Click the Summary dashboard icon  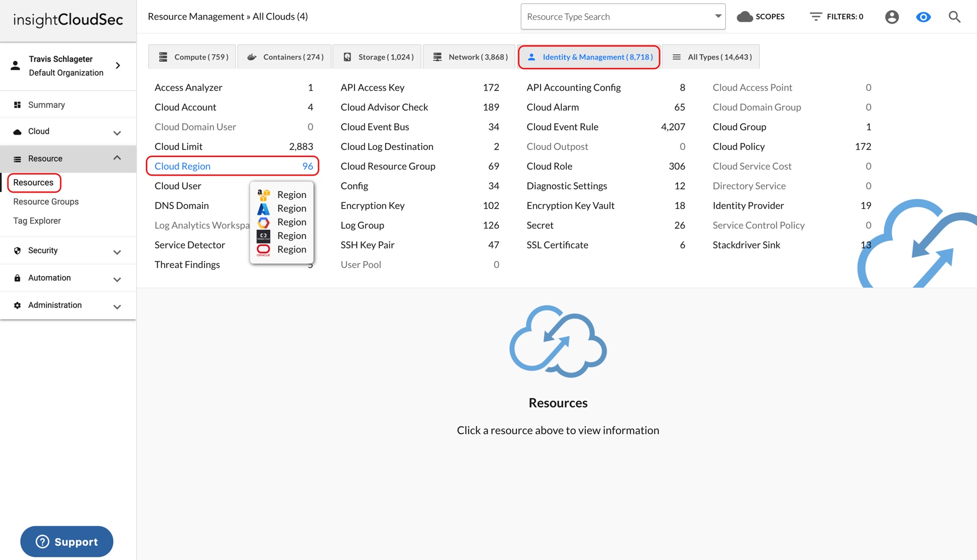pyautogui.click(x=17, y=105)
